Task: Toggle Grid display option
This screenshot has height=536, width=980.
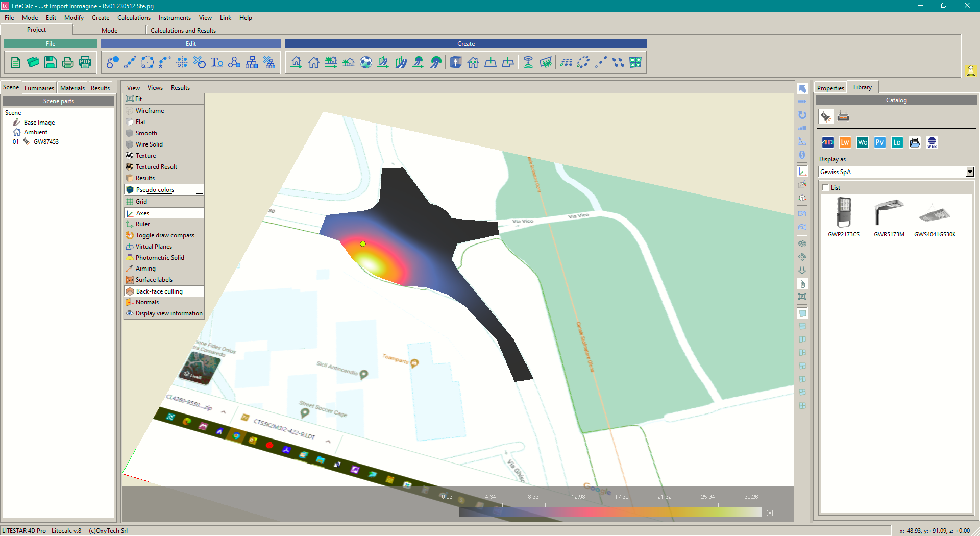Action: pyautogui.click(x=164, y=201)
